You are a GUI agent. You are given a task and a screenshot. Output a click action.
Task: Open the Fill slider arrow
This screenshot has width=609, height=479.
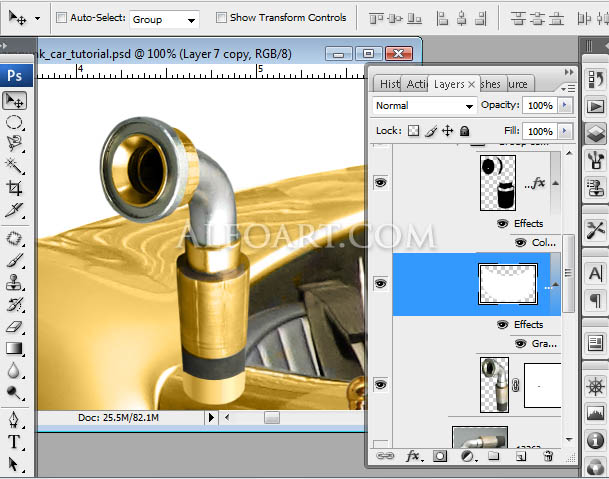[x=565, y=131]
